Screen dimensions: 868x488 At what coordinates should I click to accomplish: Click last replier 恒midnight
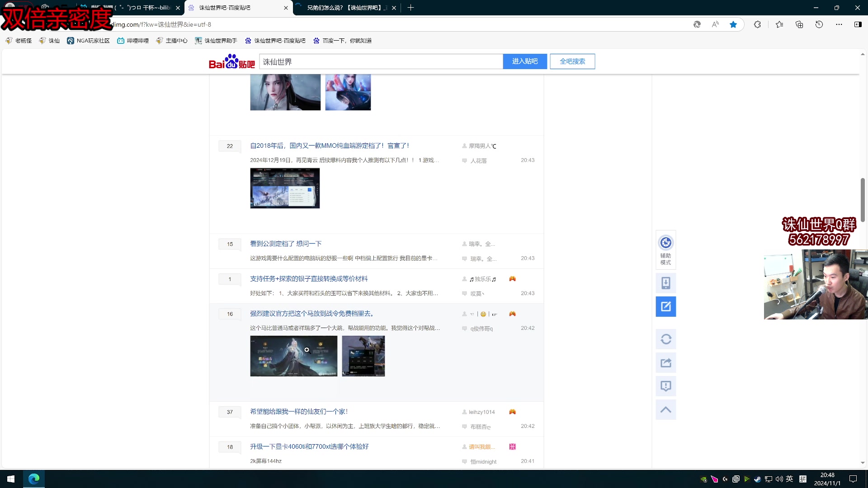(483, 462)
